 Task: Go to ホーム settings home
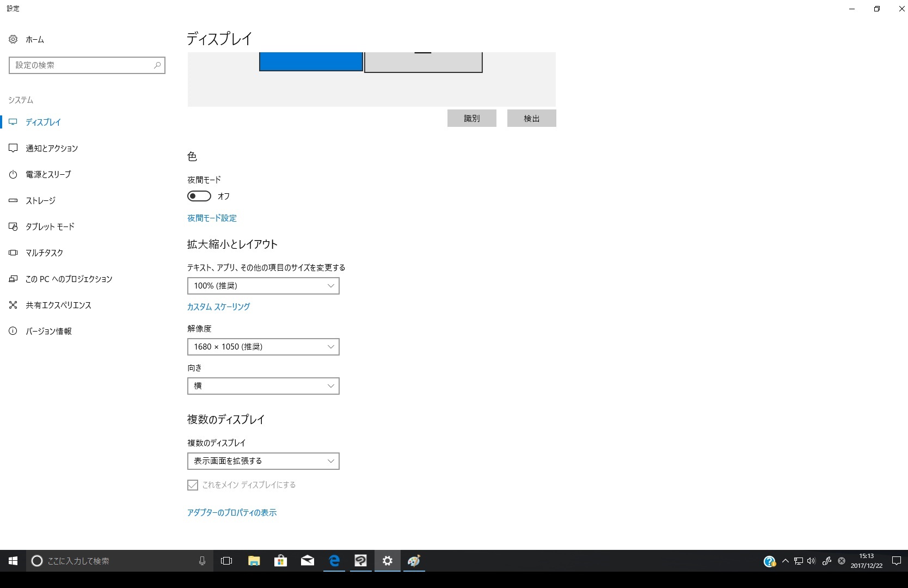click(x=26, y=39)
